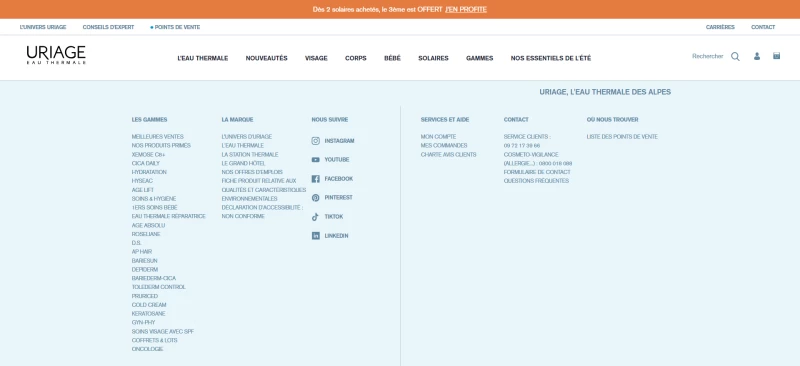Open the CORPS menu
Screen dimensions: 800x366
click(x=356, y=58)
